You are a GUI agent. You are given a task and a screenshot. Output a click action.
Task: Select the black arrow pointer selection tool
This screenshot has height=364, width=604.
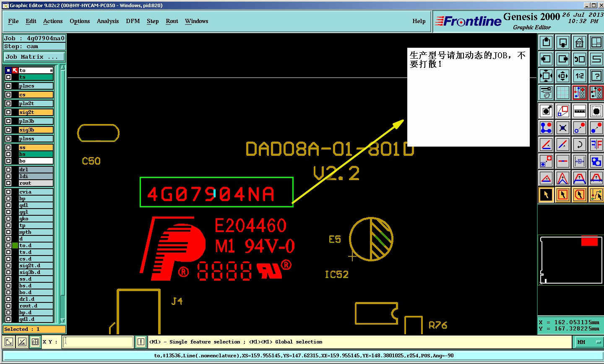tap(546, 195)
